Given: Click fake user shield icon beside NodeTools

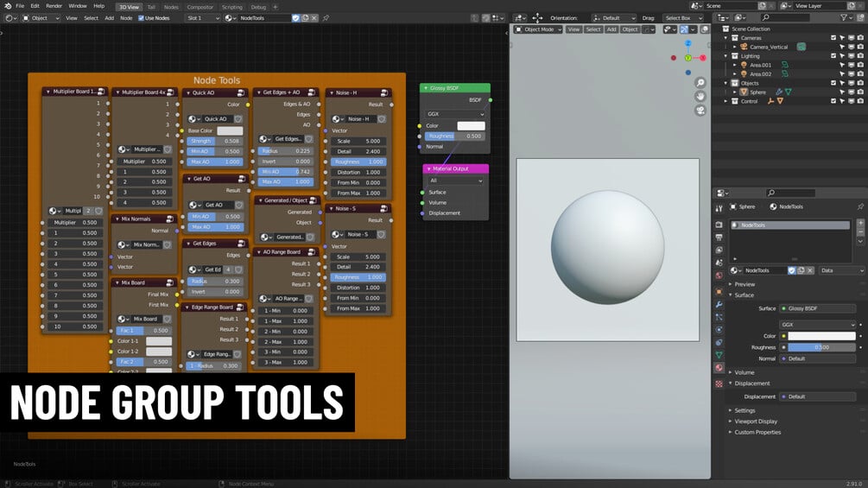Looking at the screenshot, I should point(295,17).
